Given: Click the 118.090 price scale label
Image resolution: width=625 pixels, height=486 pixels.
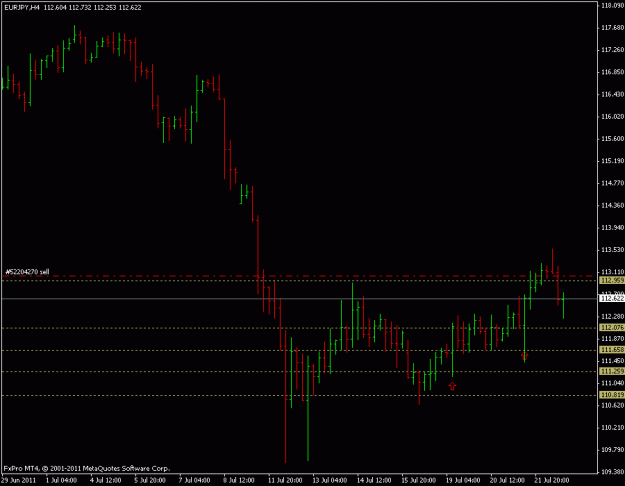Looking at the screenshot, I should [x=612, y=6].
